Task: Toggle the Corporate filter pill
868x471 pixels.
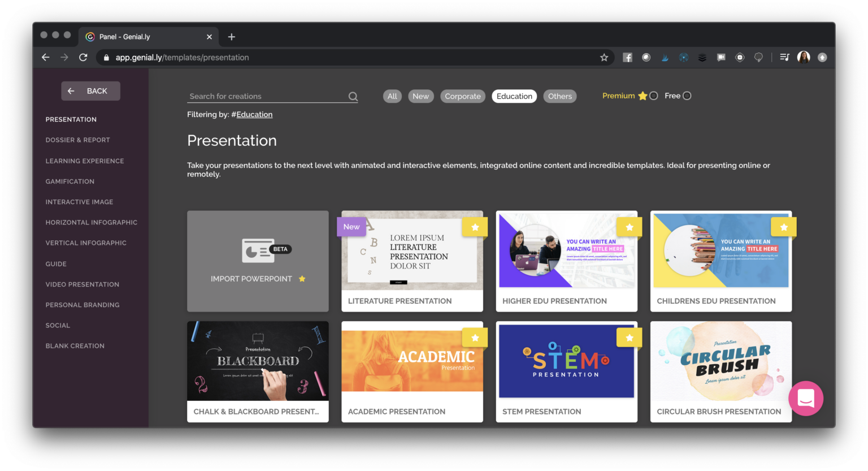Action: pos(462,96)
